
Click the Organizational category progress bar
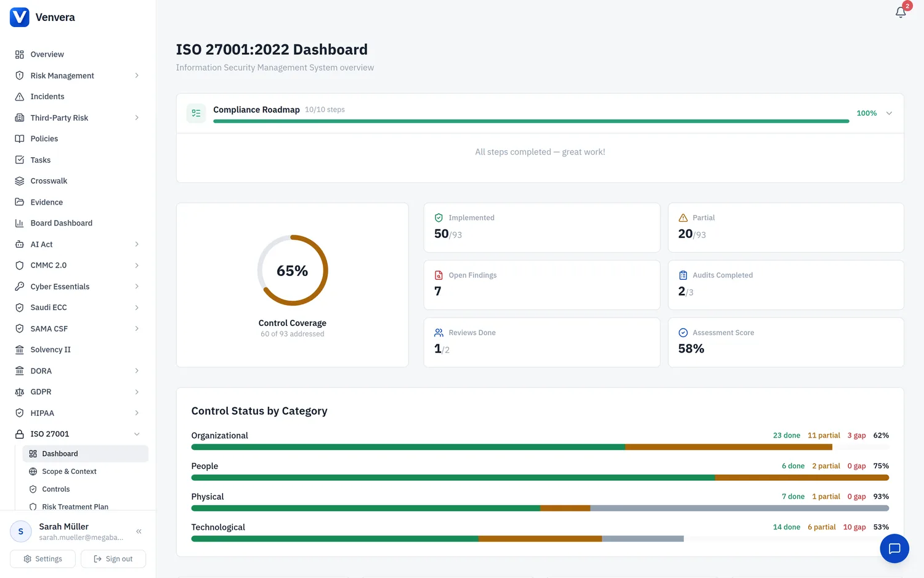click(540, 447)
